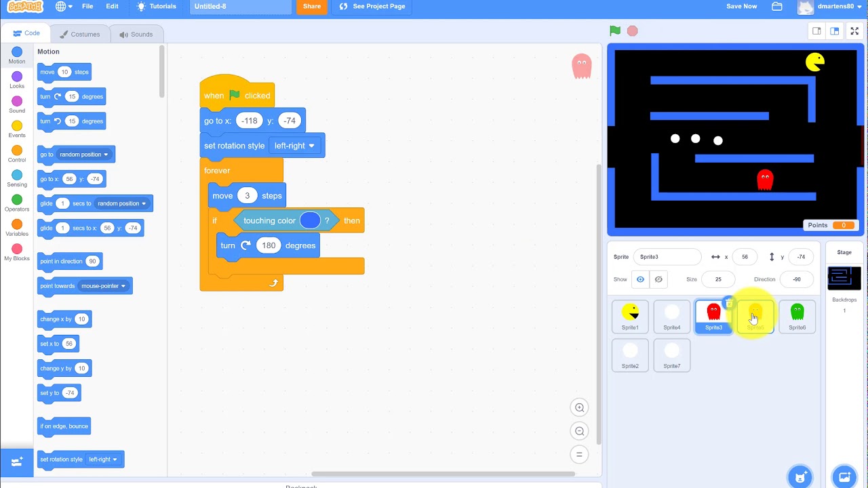This screenshot has height=488, width=868.
Task: Click the Scratch logo
Action: 24,7
